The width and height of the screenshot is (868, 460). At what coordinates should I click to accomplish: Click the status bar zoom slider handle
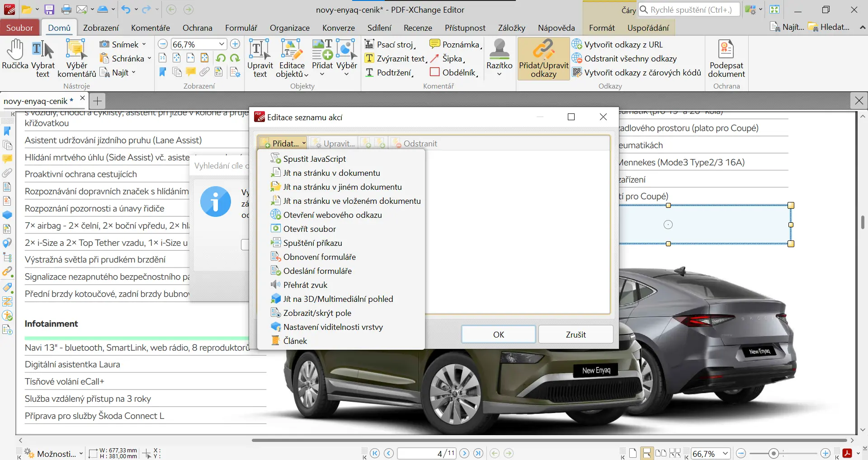[x=774, y=453]
